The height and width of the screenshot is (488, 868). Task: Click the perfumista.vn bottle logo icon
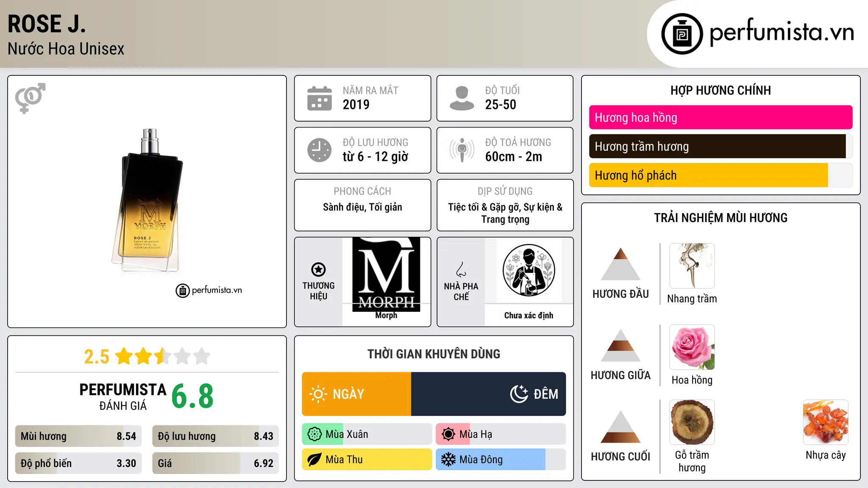coord(682,34)
